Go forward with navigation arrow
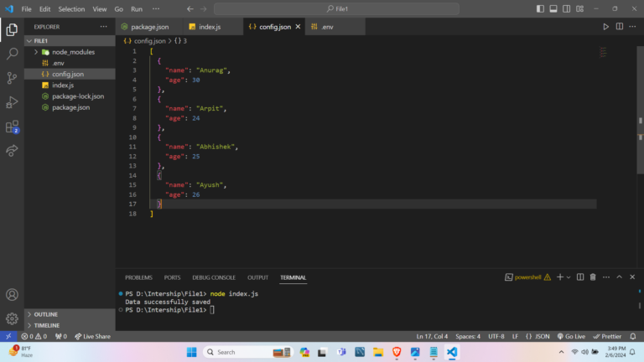This screenshot has width=644, height=362. [x=203, y=8]
